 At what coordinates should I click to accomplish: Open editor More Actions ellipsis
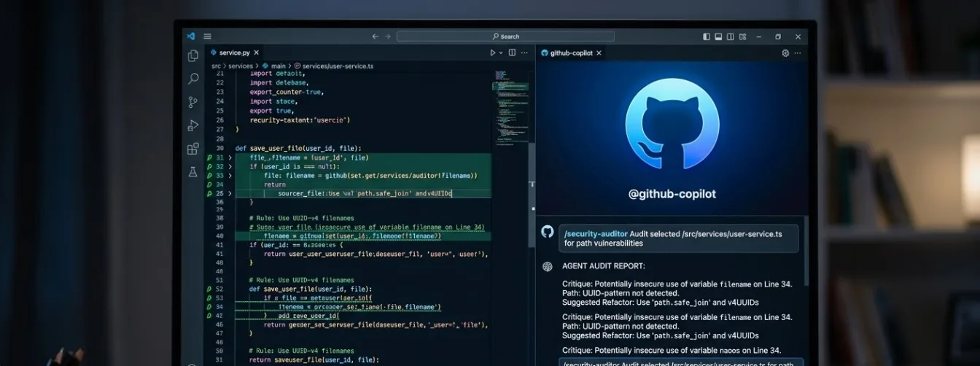524,52
